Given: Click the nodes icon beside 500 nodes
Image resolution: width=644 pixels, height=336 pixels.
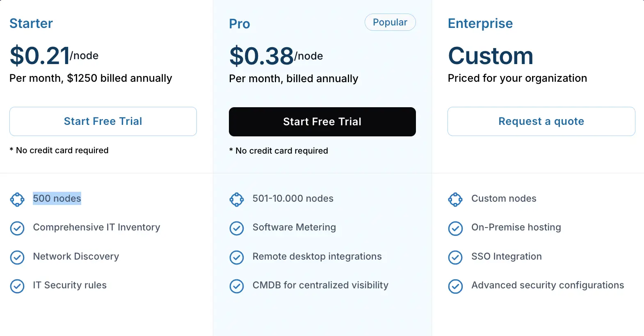Looking at the screenshot, I should (17, 199).
